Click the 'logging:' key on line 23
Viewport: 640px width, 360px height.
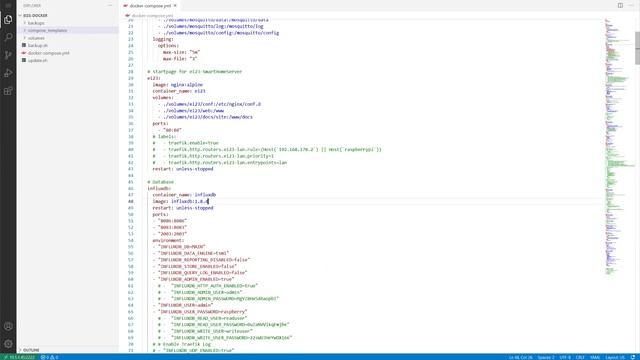point(163,39)
